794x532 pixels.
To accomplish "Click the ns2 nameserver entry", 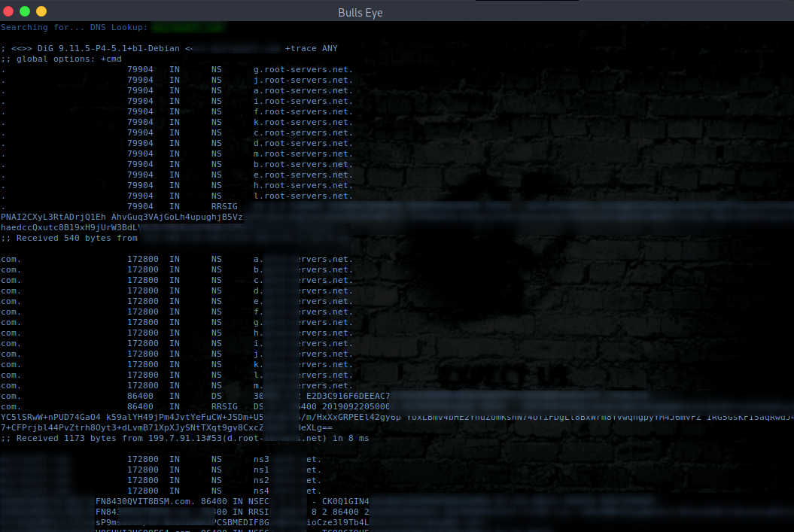I will 261,480.
